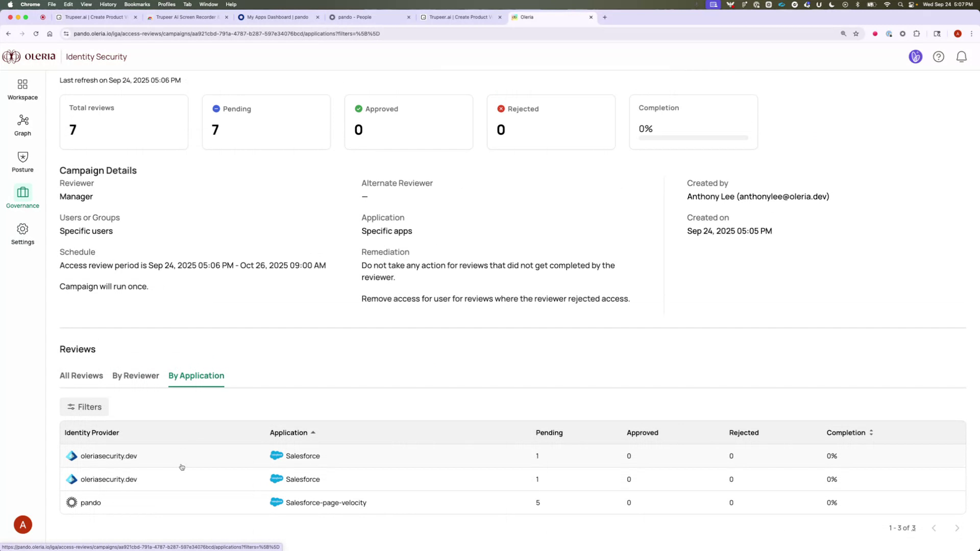980x551 pixels.
Task: Open the Workspace section in the sidebar
Action: (22, 89)
